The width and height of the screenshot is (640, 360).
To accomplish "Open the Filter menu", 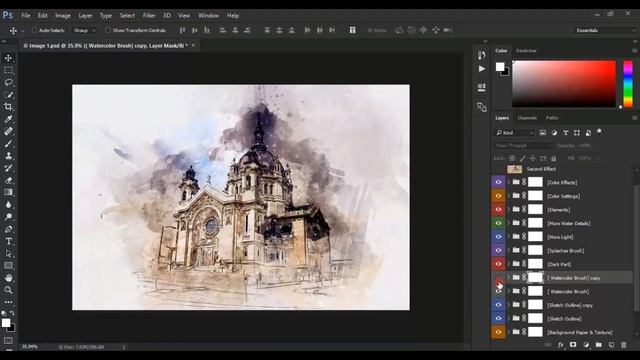I will [x=149, y=16].
